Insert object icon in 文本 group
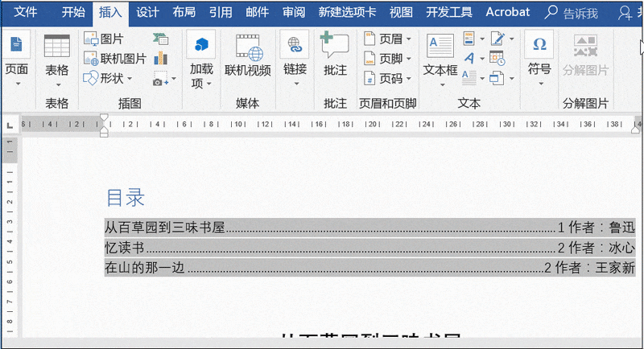644x349 pixels. (x=497, y=78)
